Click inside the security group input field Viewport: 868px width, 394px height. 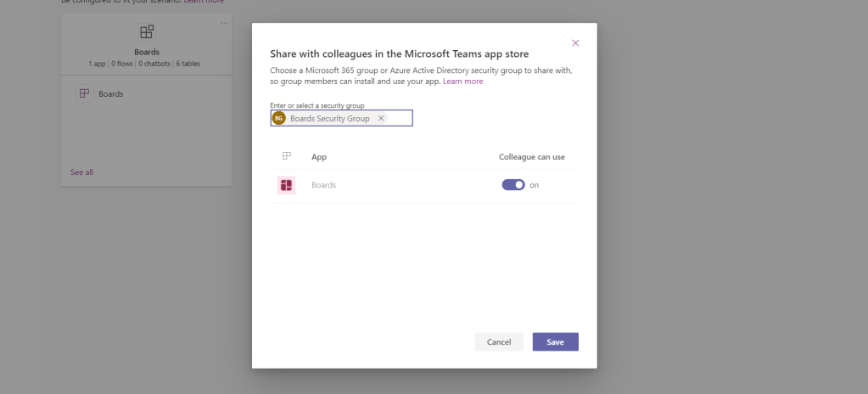[x=399, y=119]
